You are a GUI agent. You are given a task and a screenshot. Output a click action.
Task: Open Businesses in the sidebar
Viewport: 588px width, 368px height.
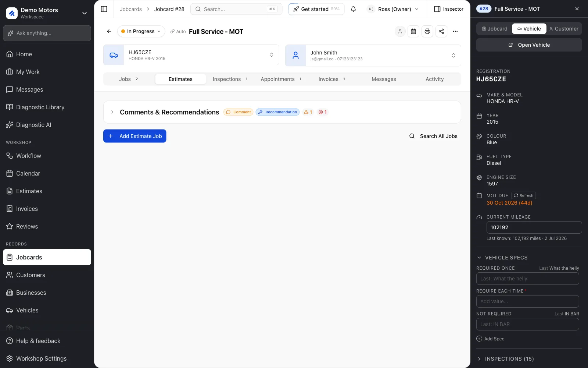pyautogui.click(x=47, y=293)
